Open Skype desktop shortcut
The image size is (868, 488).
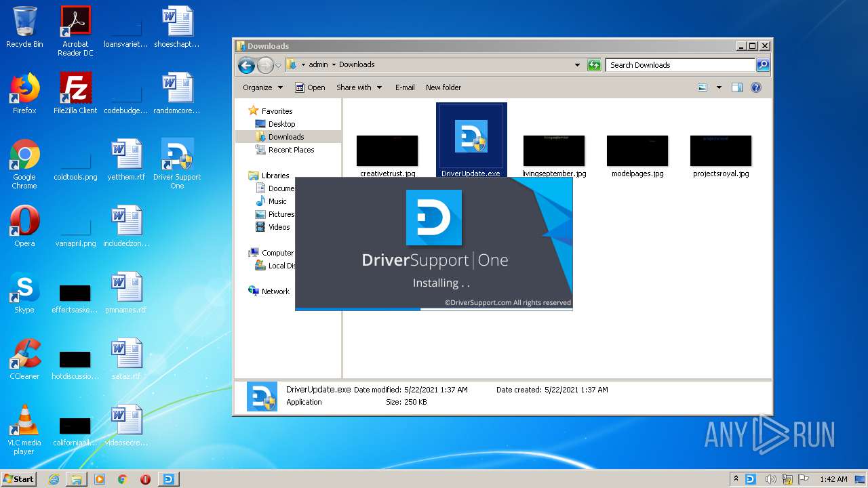tap(24, 293)
